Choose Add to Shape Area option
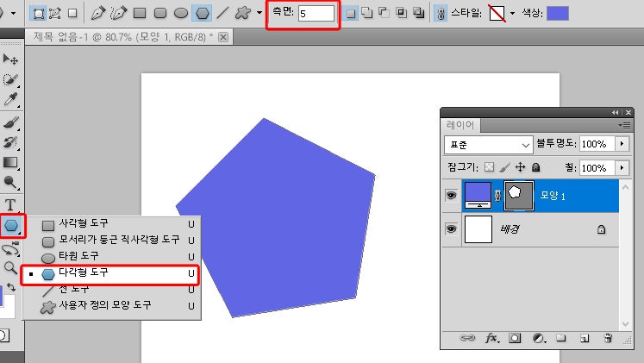Screen dimensions: 644x363 [367, 13]
